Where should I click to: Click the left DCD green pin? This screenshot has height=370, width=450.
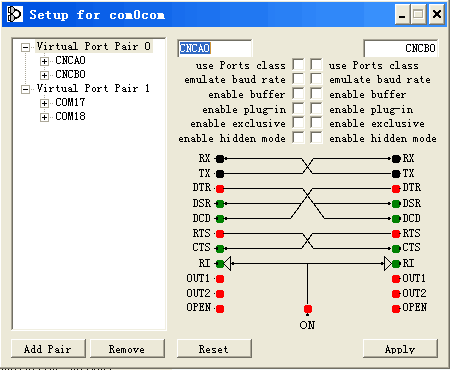tap(220, 219)
